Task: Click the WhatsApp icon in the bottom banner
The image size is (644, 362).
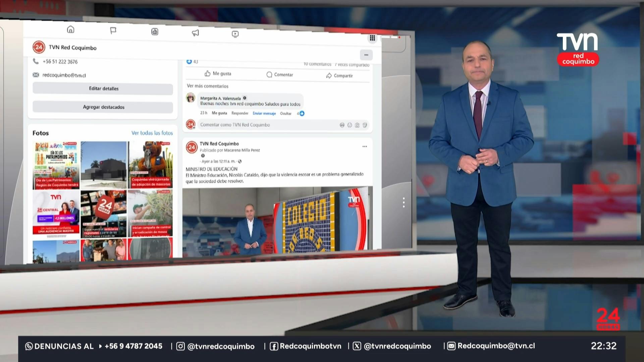Action: point(29,346)
